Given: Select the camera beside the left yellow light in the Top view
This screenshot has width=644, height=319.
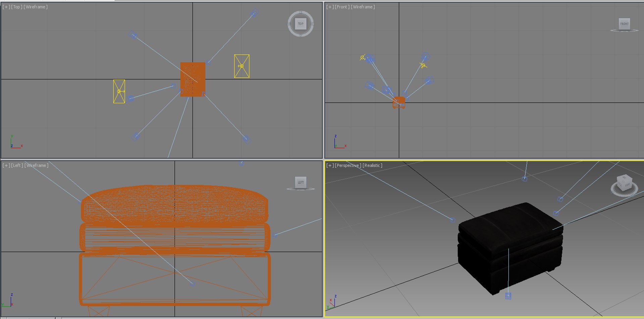Looking at the screenshot, I should point(131,98).
